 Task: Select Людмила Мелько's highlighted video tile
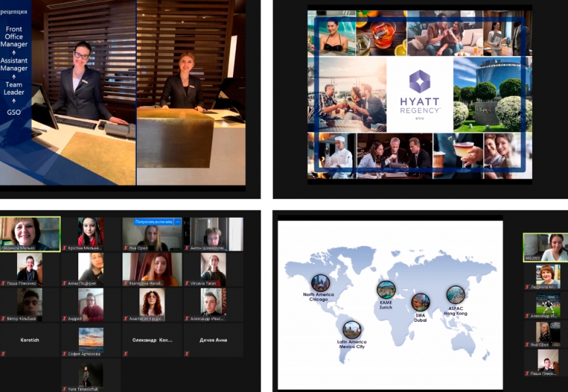pyautogui.click(x=30, y=234)
